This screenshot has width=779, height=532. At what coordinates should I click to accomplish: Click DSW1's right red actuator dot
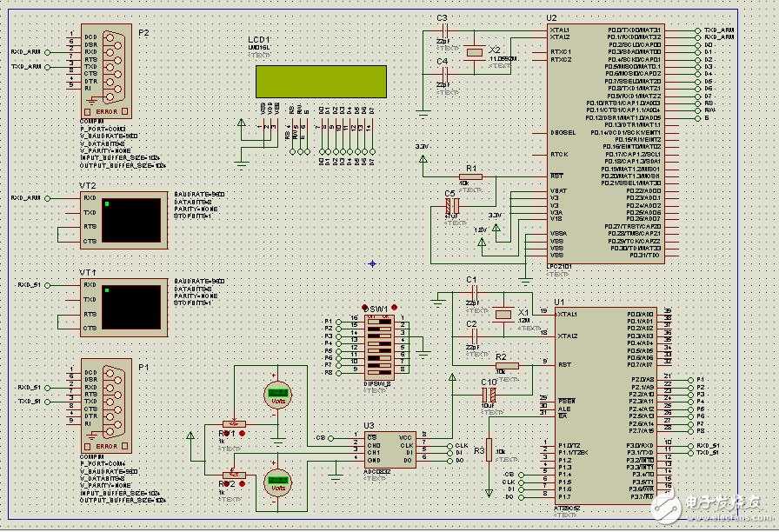[395, 308]
